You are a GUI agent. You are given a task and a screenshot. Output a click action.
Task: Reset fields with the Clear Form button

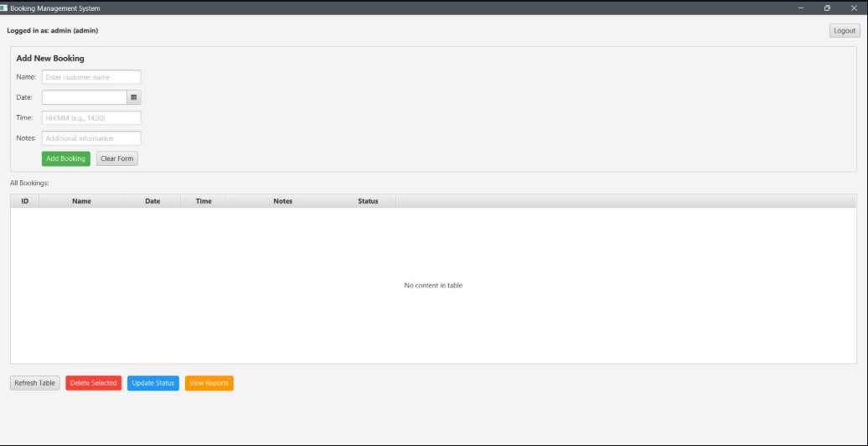(x=116, y=158)
